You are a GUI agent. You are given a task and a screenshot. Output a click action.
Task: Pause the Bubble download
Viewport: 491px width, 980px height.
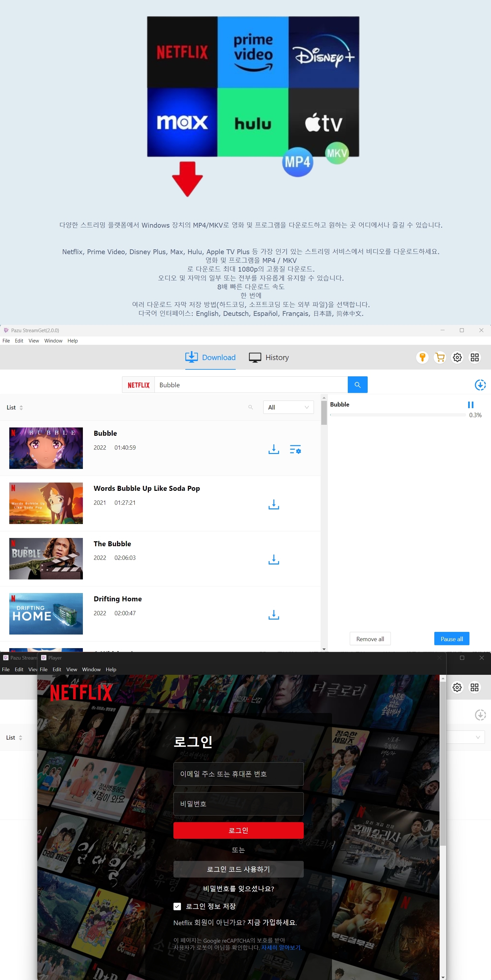pyautogui.click(x=470, y=405)
